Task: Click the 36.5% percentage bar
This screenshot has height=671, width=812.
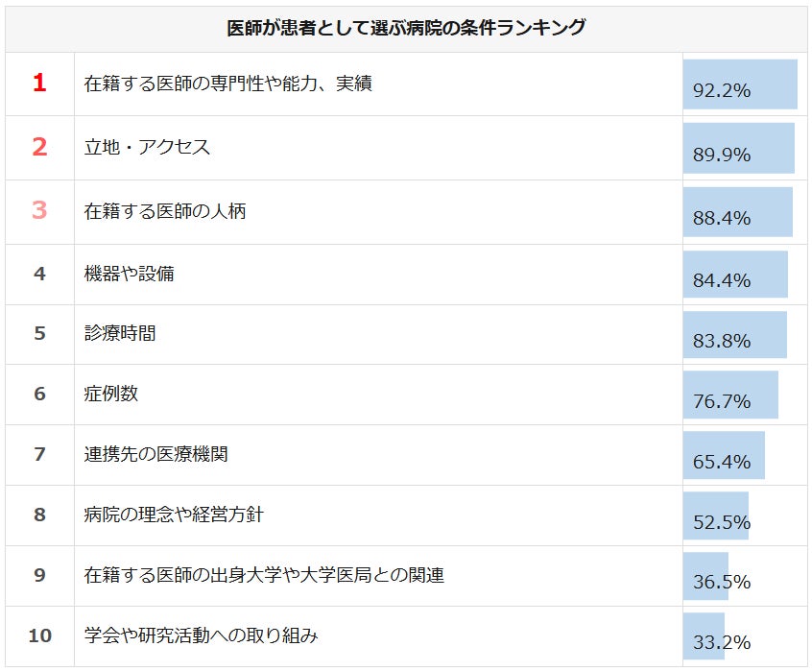Action: pyautogui.click(x=705, y=576)
